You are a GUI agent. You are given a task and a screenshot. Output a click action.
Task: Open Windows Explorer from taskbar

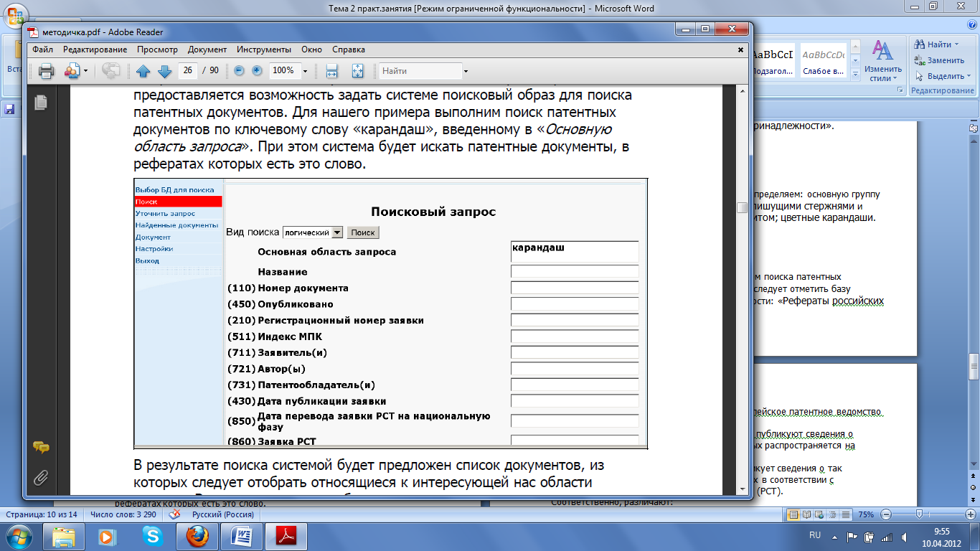(65, 537)
